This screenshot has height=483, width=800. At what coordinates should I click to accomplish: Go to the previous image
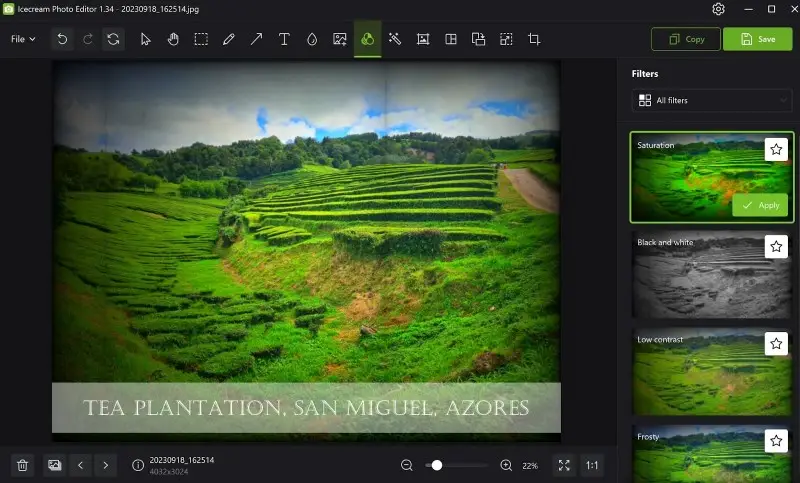tap(80, 465)
